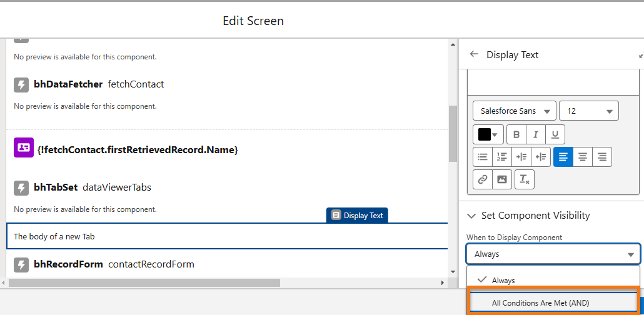This screenshot has height=315, width=644.
Task: Clear text formatting with Tx icon
Action: (525, 179)
